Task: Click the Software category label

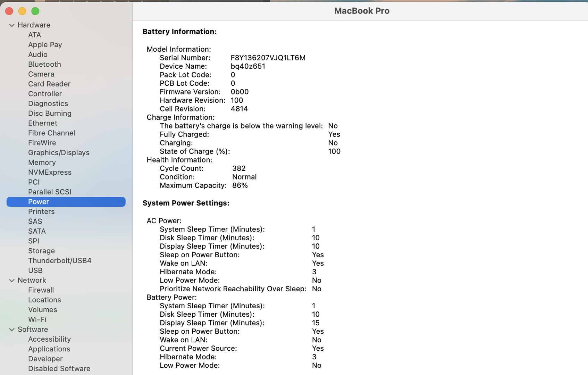Action: click(33, 329)
